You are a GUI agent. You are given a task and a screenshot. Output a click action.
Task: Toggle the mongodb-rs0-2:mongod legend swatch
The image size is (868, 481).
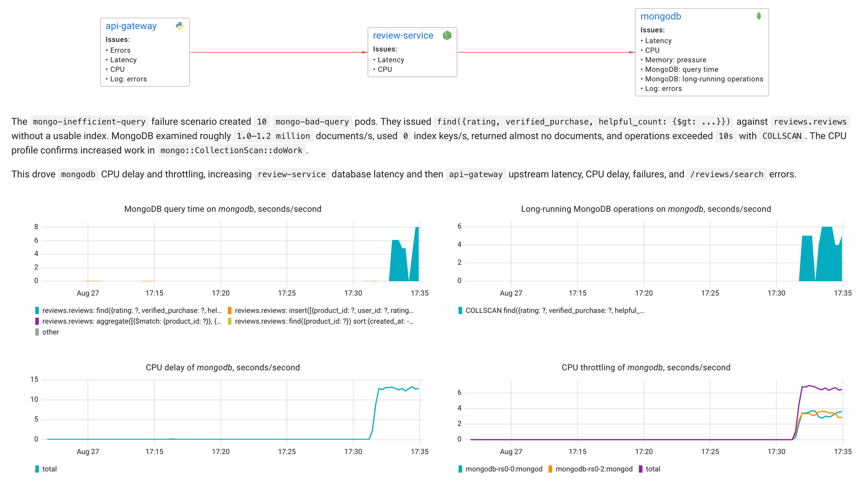point(550,469)
